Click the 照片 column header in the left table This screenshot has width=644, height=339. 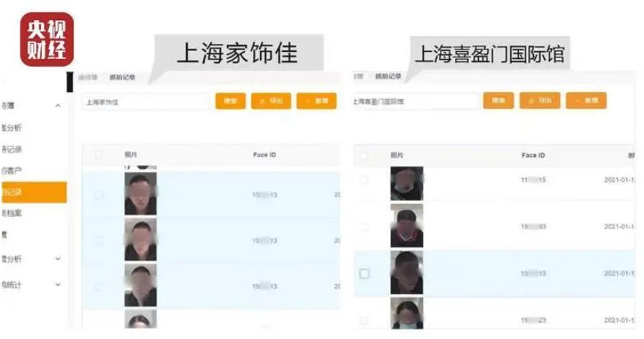click(x=131, y=154)
